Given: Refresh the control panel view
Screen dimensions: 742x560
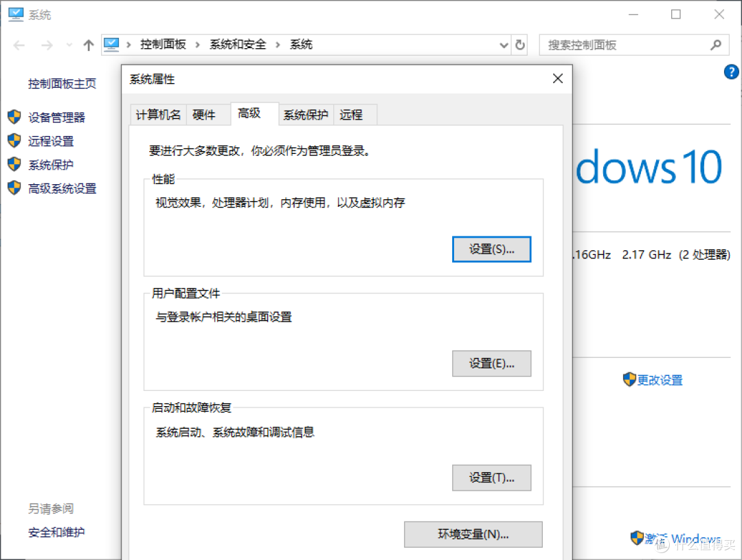Looking at the screenshot, I should point(520,45).
